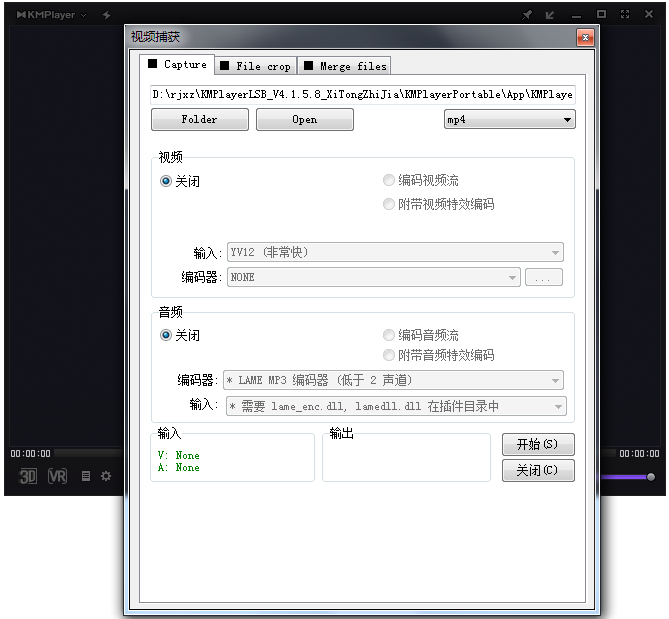Switch to the File crop tab
Viewport: 669px width, 619px height.
click(x=255, y=66)
